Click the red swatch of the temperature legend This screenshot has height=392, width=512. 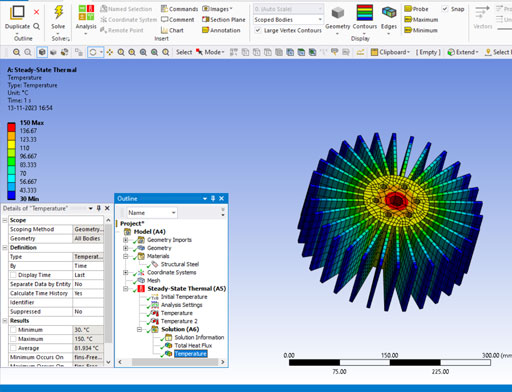12,127
